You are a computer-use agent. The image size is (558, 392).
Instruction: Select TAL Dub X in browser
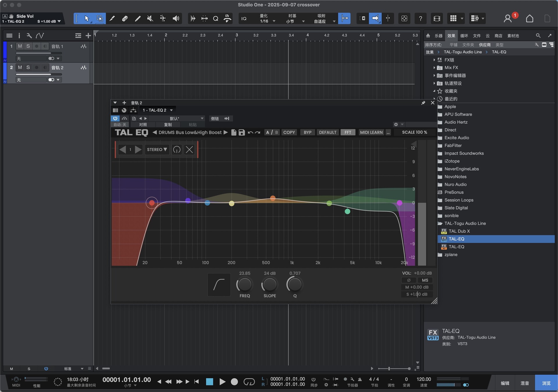(459, 231)
